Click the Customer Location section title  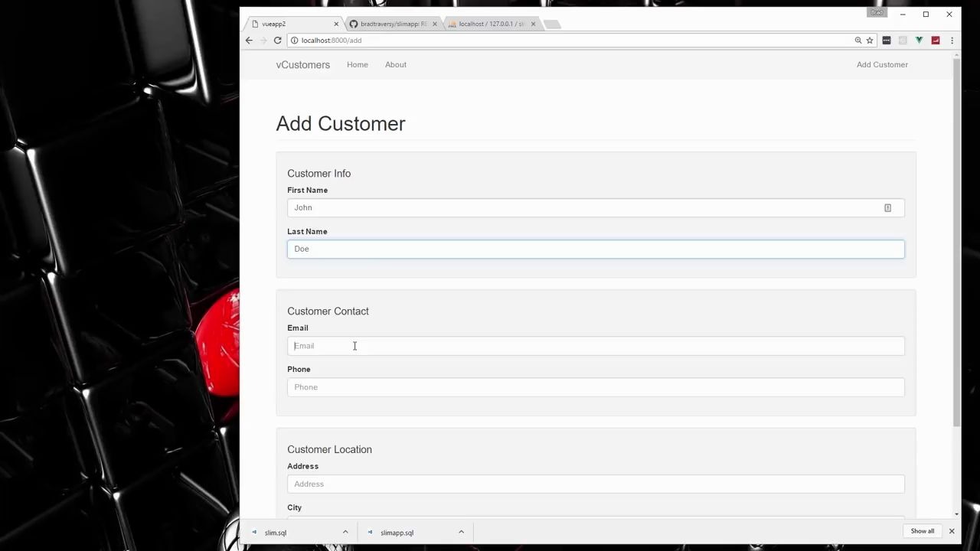(x=329, y=449)
